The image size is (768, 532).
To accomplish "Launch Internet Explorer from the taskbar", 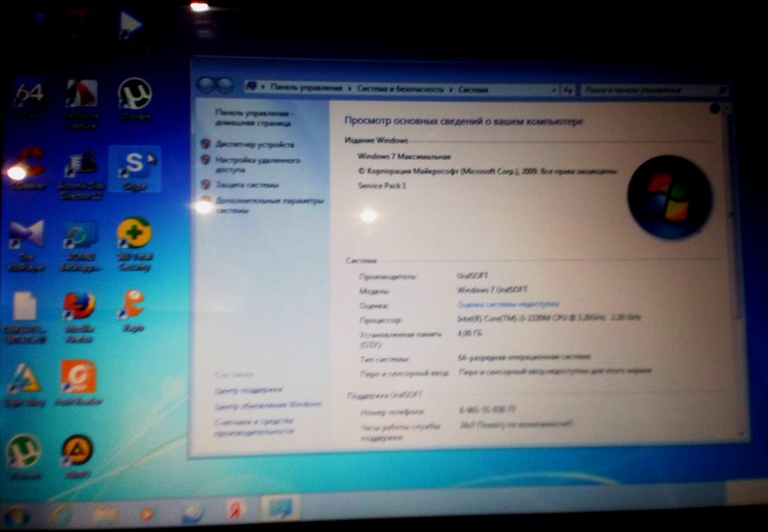I will coord(62,514).
